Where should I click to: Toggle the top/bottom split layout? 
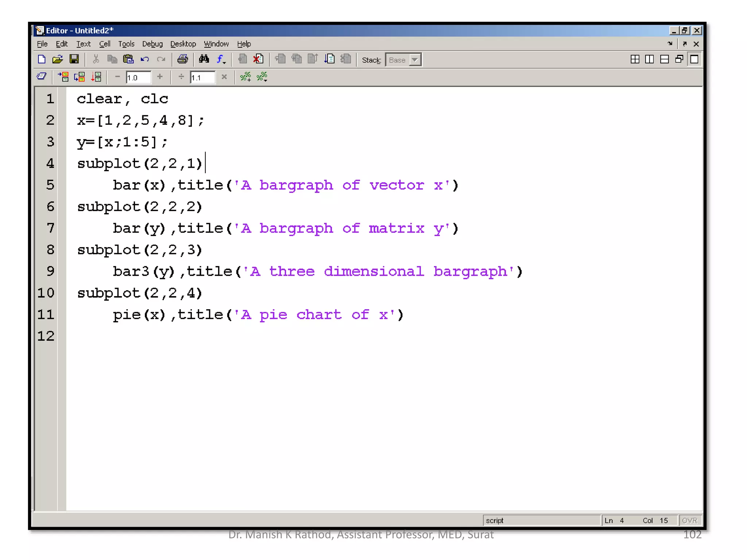pos(664,59)
